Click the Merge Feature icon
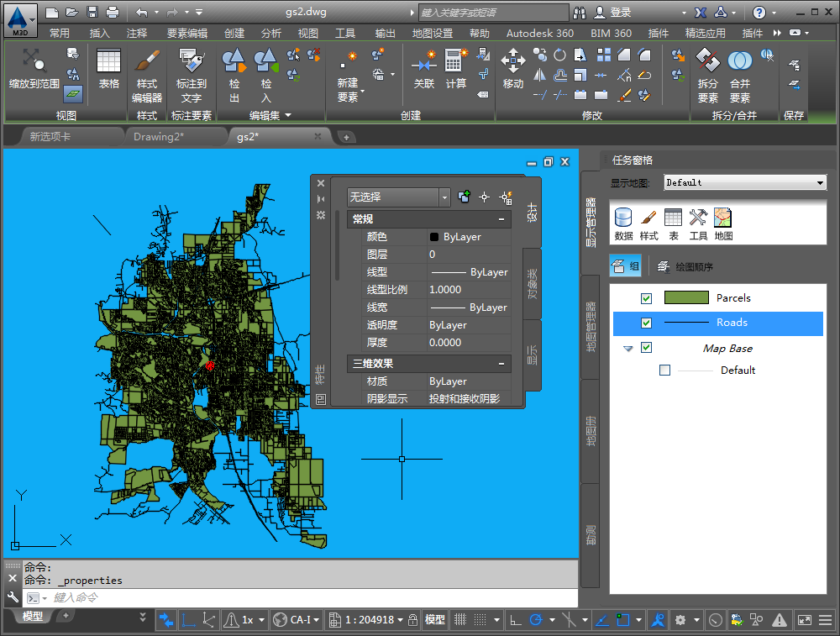Screen dimensions: 840x636 coord(739,61)
